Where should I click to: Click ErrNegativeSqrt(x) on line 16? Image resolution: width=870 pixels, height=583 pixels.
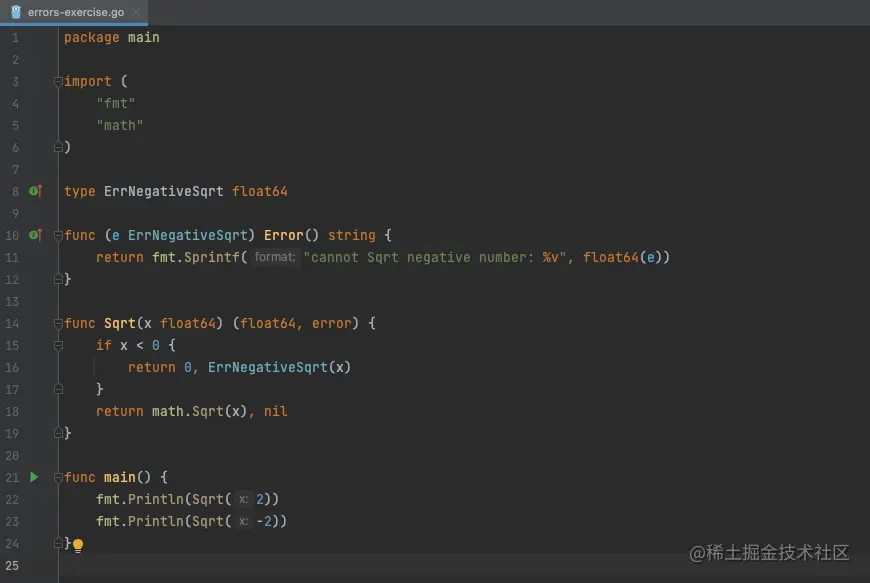click(279, 367)
